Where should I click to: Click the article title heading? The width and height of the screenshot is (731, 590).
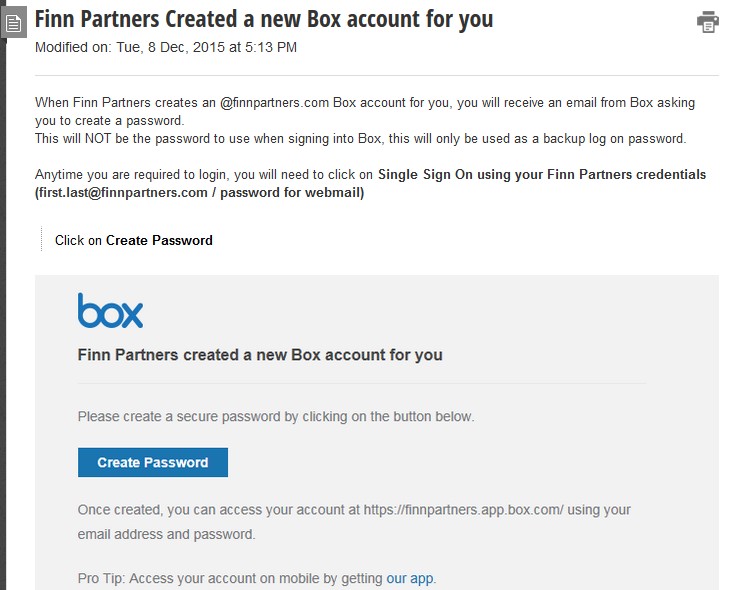264,19
